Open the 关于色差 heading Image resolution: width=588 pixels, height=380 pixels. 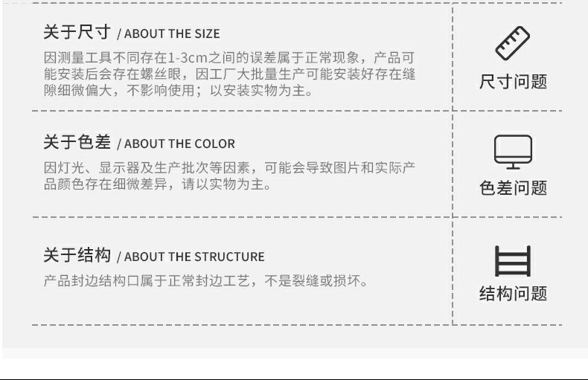coord(77,142)
